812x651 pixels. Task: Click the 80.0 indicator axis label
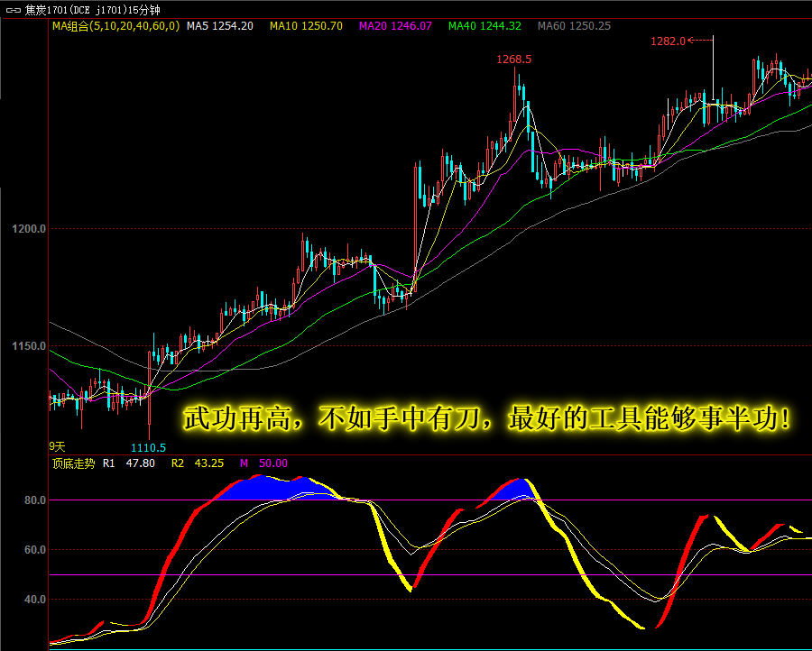pyautogui.click(x=35, y=500)
